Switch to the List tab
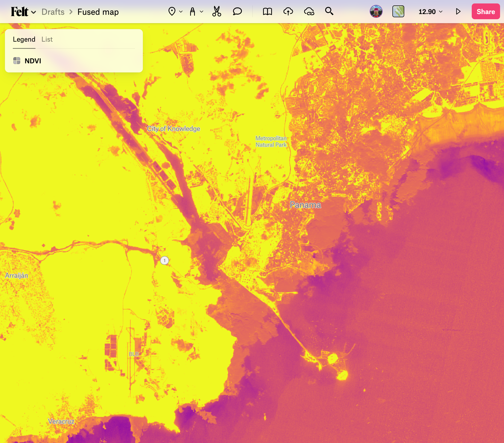Viewport: 504px width, 443px height. coord(47,39)
